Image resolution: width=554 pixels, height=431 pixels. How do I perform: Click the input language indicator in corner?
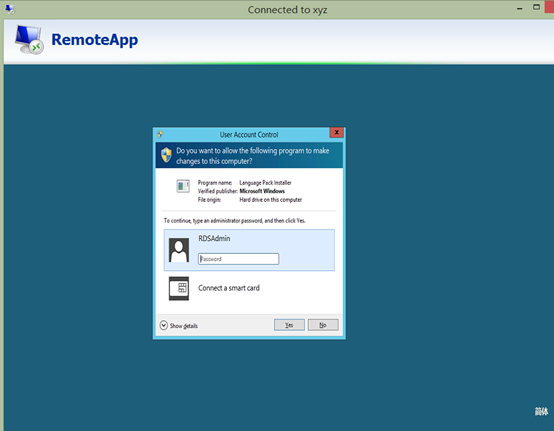(541, 411)
